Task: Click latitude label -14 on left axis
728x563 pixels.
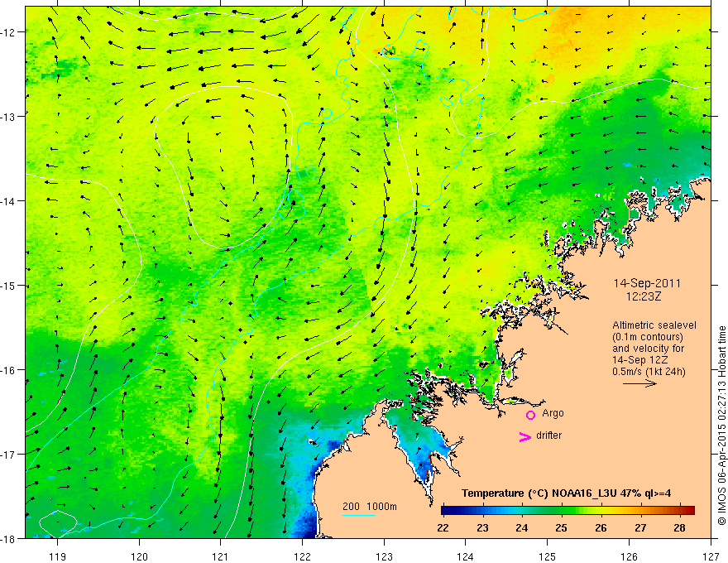Action: [9, 201]
